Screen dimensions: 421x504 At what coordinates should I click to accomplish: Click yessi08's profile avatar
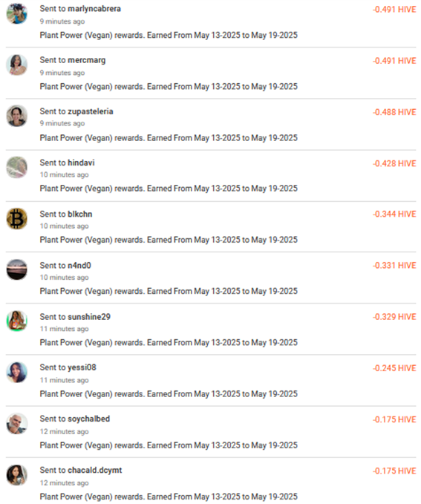(17, 372)
